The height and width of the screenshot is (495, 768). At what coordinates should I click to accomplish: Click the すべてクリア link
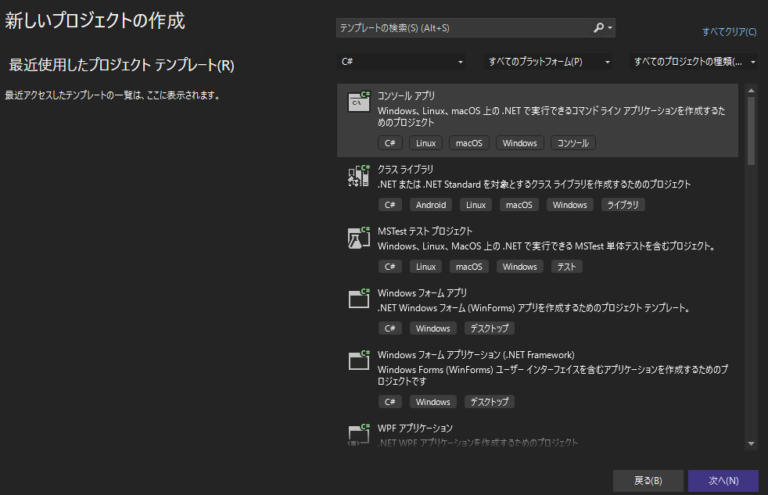(x=730, y=32)
